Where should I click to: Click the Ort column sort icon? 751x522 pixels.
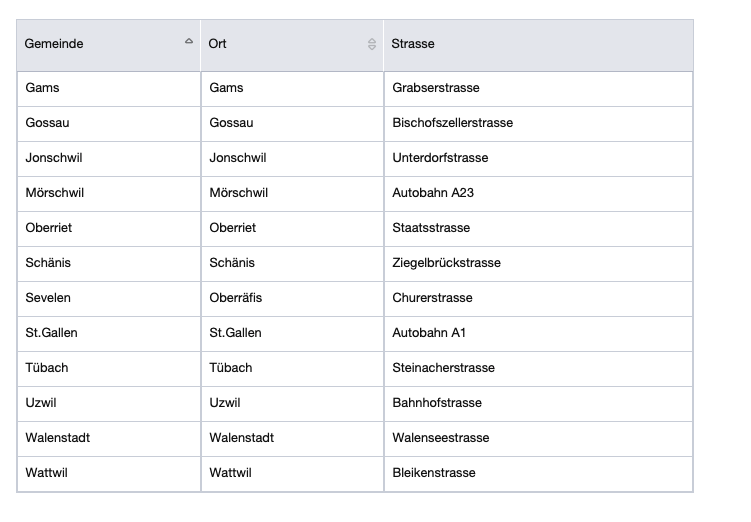click(372, 44)
